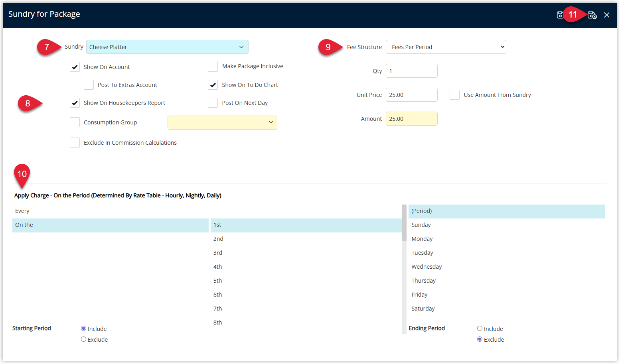Select Sunday in the day list

(x=506, y=225)
